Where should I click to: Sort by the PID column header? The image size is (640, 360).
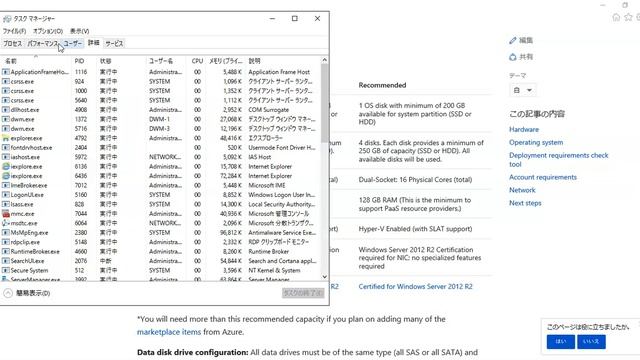tap(84, 61)
